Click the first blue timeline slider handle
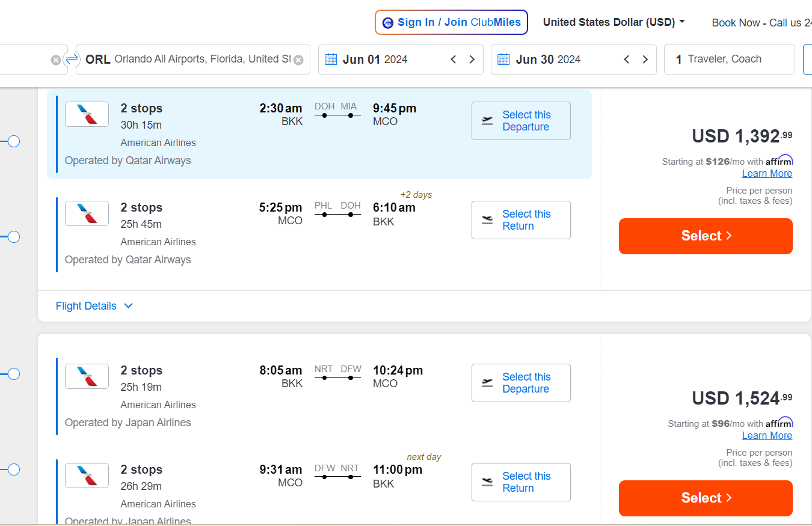 [14, 141]
